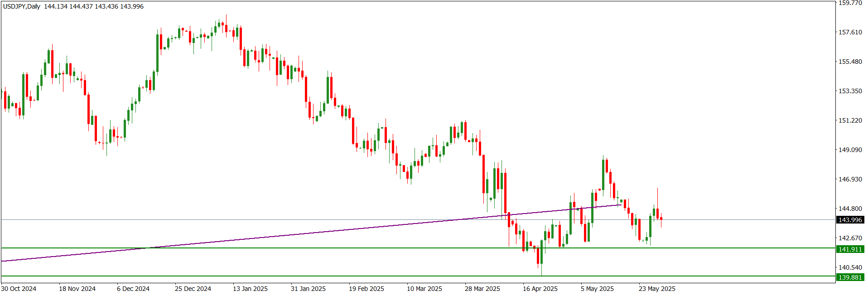Image resolution: width=868 pixels, height=295 pixels.
Task: Click the 159.770 price axis label
Action: (x=850, y=3)
